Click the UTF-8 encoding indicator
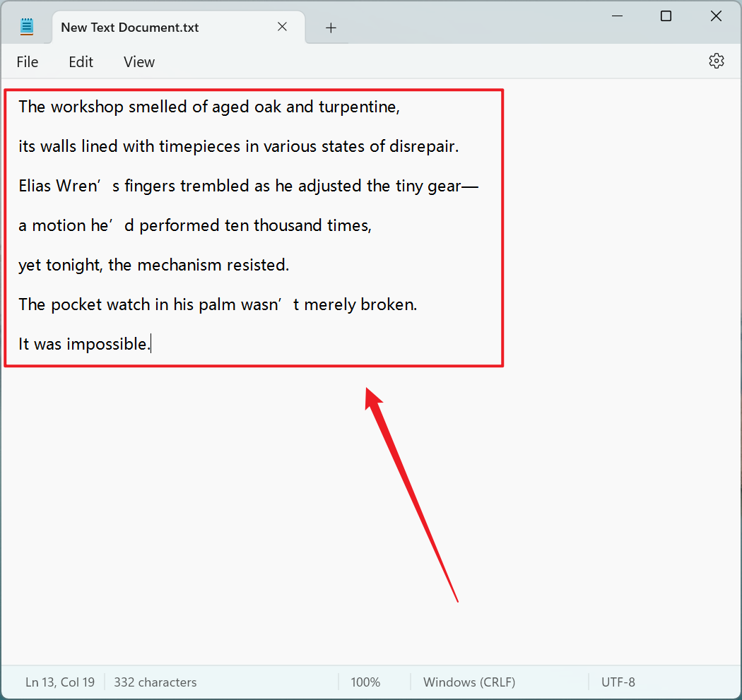The image size is (742, 700). point(618,682)
